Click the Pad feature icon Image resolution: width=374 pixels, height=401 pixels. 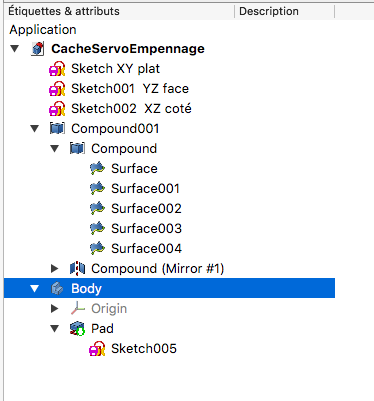77,329
